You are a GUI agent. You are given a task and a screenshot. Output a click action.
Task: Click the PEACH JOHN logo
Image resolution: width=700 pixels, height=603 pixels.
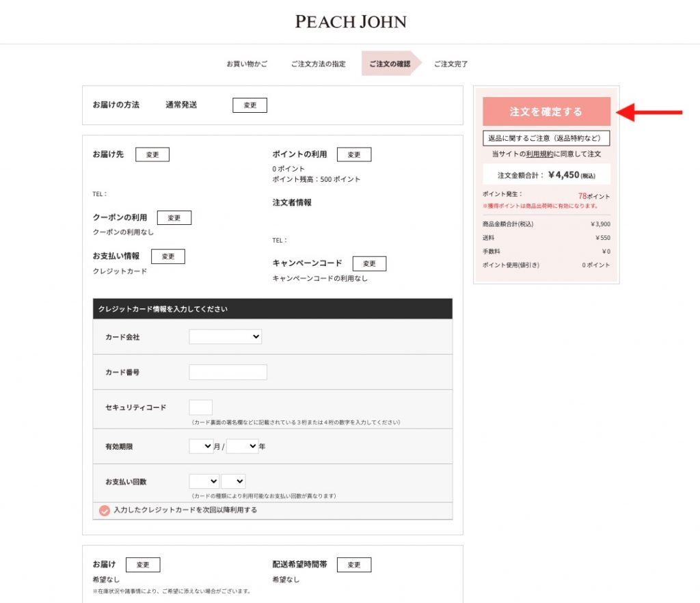350,22
